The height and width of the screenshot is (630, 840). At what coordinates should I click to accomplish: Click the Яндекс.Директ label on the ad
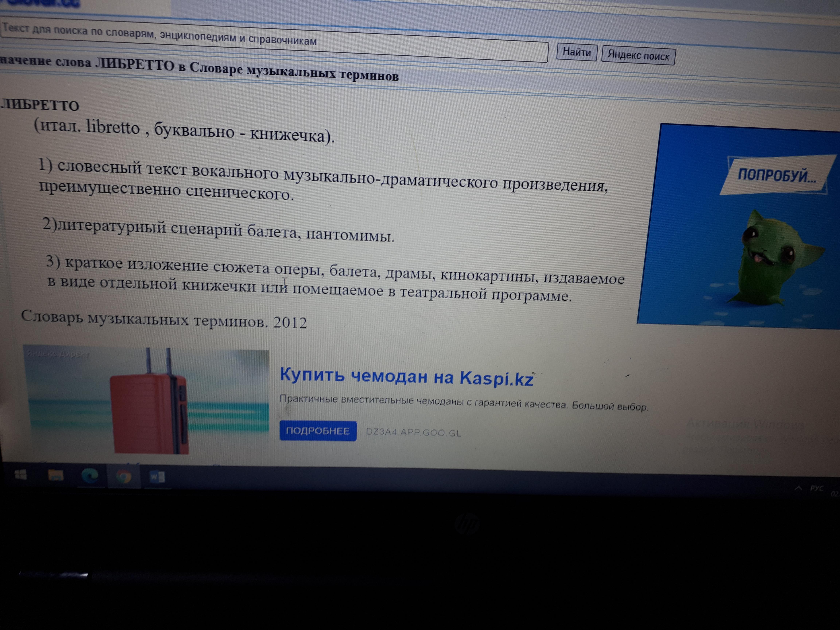click(x=58, y=354)
